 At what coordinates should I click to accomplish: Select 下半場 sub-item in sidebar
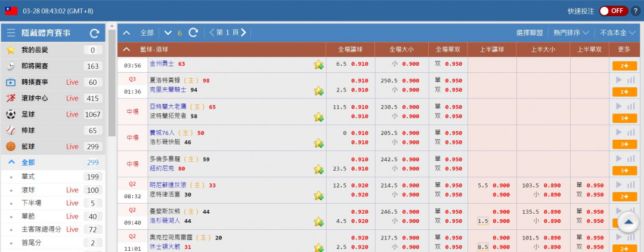tap(52, 203)
